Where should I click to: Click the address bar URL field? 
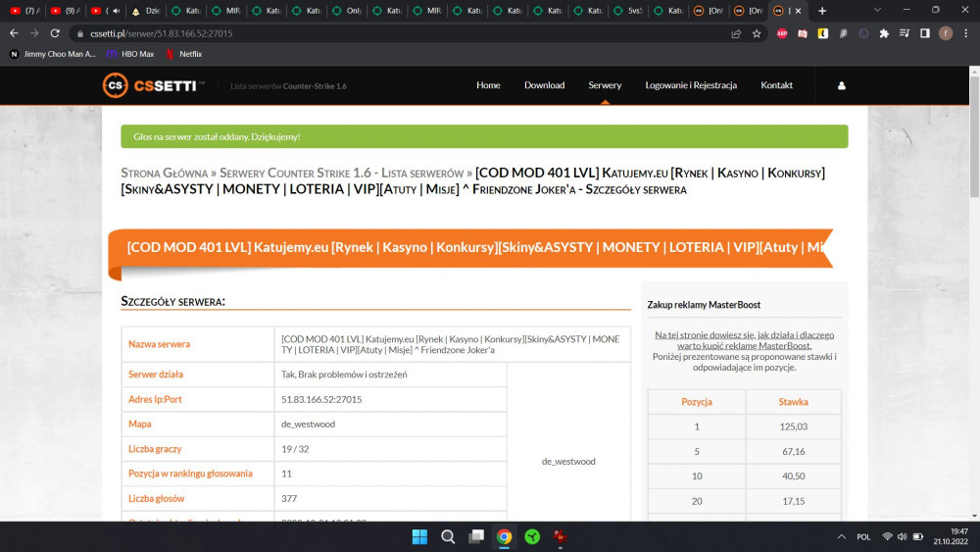(x=400, y=33)
